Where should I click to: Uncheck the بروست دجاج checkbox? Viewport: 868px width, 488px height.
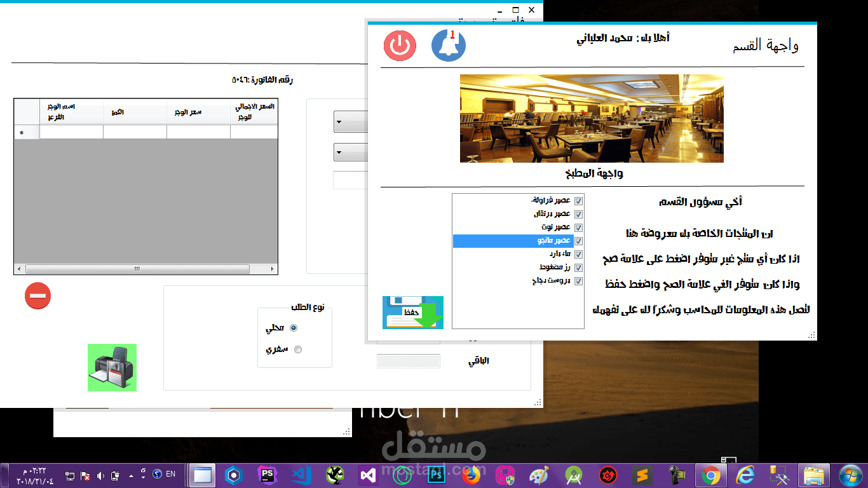(578, 281)
